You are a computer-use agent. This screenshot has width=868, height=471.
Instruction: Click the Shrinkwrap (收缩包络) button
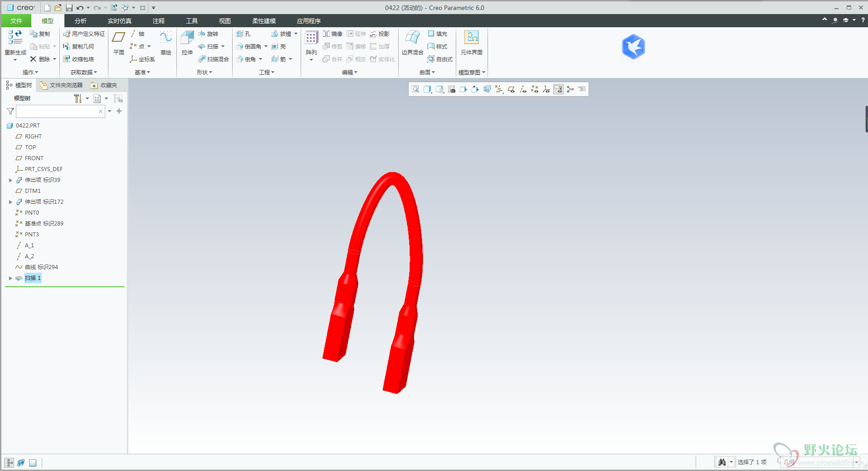pos(78,59)
